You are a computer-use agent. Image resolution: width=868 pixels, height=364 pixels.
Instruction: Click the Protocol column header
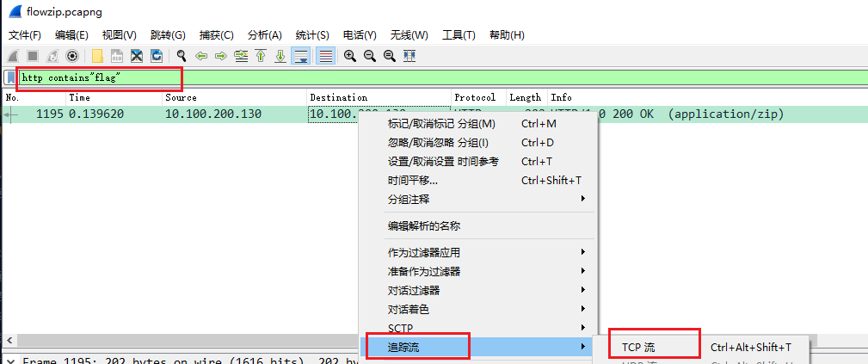point(475,97)
